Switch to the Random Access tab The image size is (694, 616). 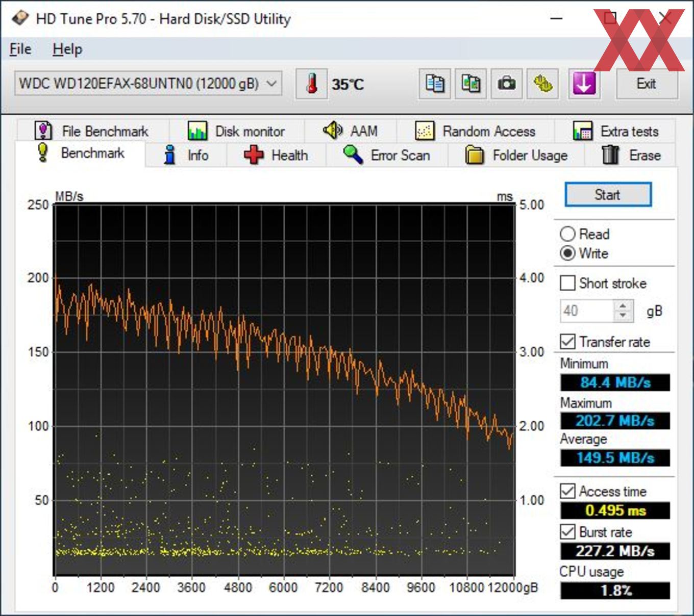coord(476,131)
